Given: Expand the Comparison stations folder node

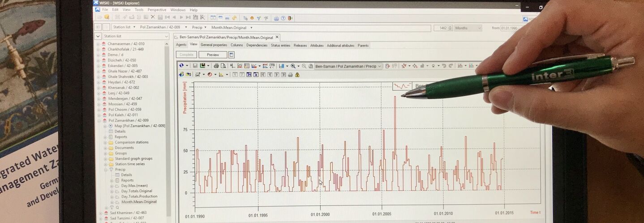Looking at the screenshot, I should (105, 143).
